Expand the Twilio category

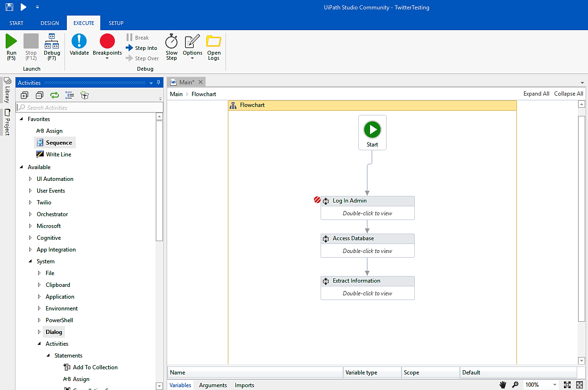coord(31,203)
